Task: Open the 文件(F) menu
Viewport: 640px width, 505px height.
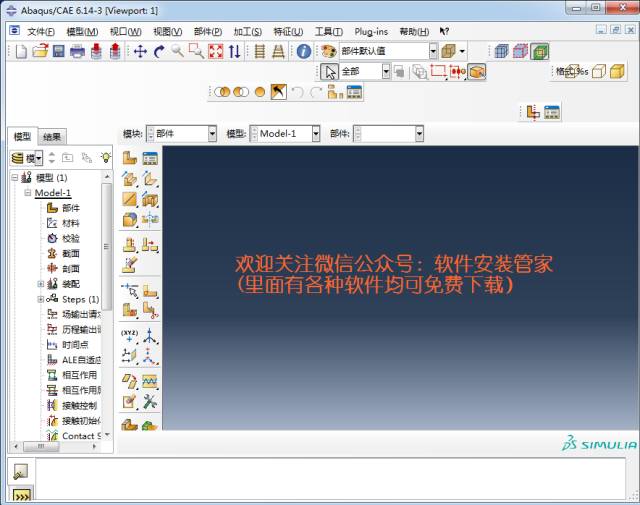Action: (40, 32)
